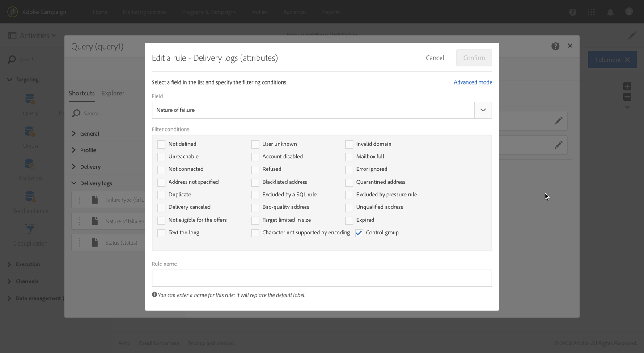This screenshot has width=644, height=353.
Task: Click the zoom-in plus icon on canvas
Action: [x=627, y=86]
